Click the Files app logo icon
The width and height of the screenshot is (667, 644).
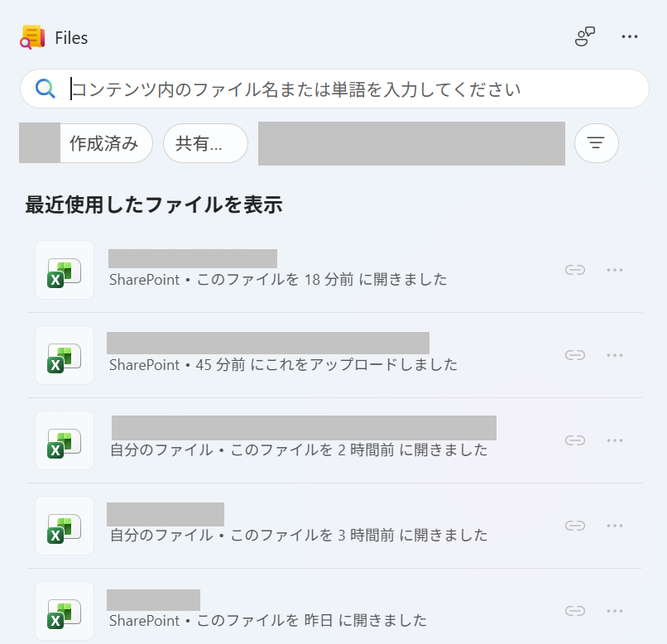click(x=31, y=36)
